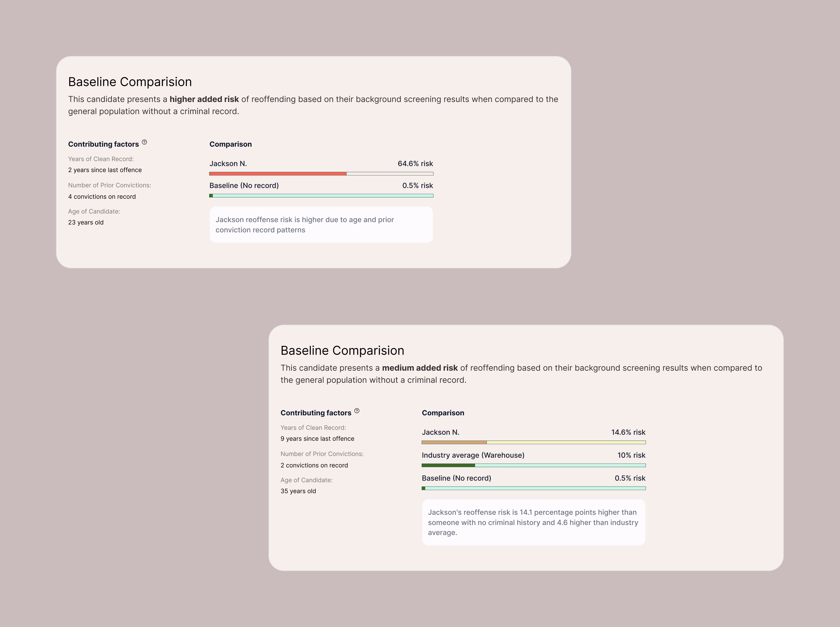The height and width of the screenshot is (627, 840).
Task: Select the Comparison section heading in bottom card
Action: pos(443,413)
